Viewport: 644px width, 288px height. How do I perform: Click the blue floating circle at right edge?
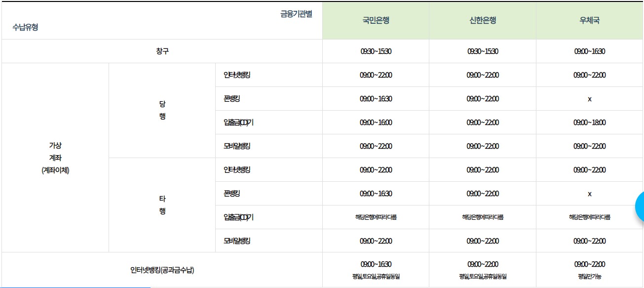pos(640,206)
